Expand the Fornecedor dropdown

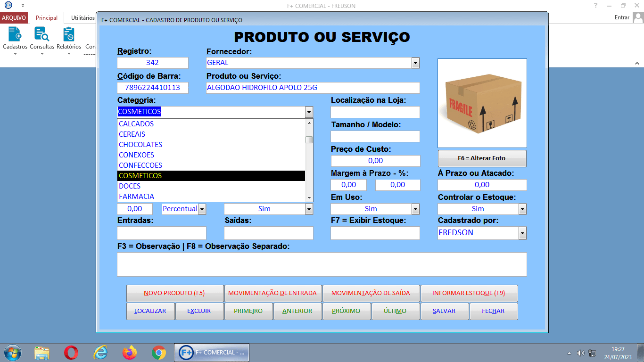click(415, 63)
